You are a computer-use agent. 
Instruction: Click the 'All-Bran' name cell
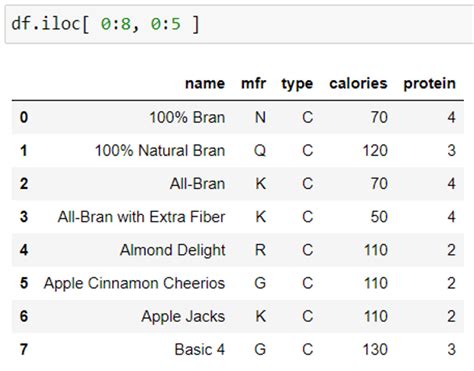(x=197, y=184)
